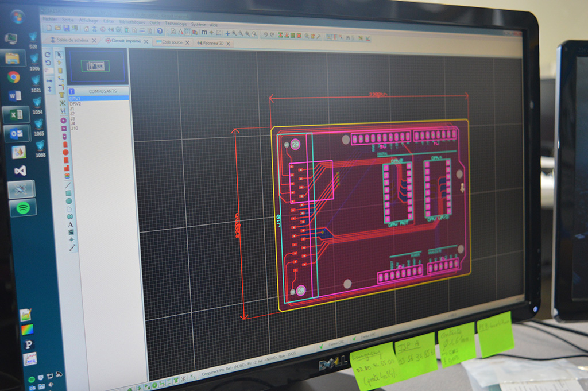Select the 2D graphics line tool

pyautogui.click(x=68, y=185)
